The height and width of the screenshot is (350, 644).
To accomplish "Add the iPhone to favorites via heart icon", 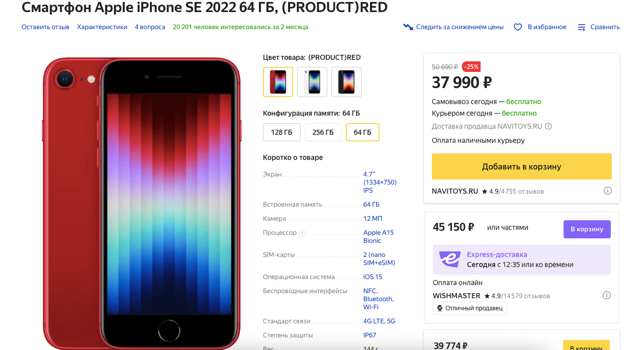I will (517, 27).
